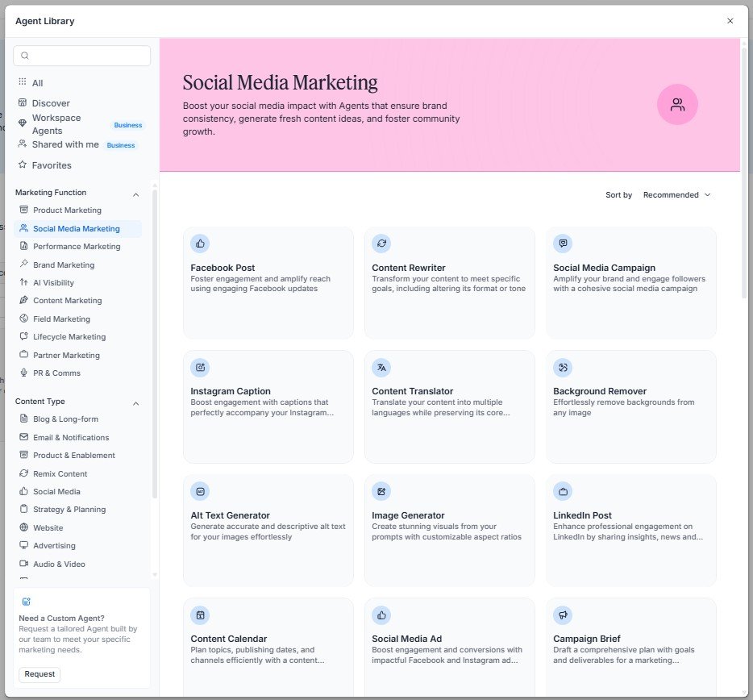This screenshot has height=700, width=753.
Task: Click the grid icon next to All
Action: click(22, 82)
